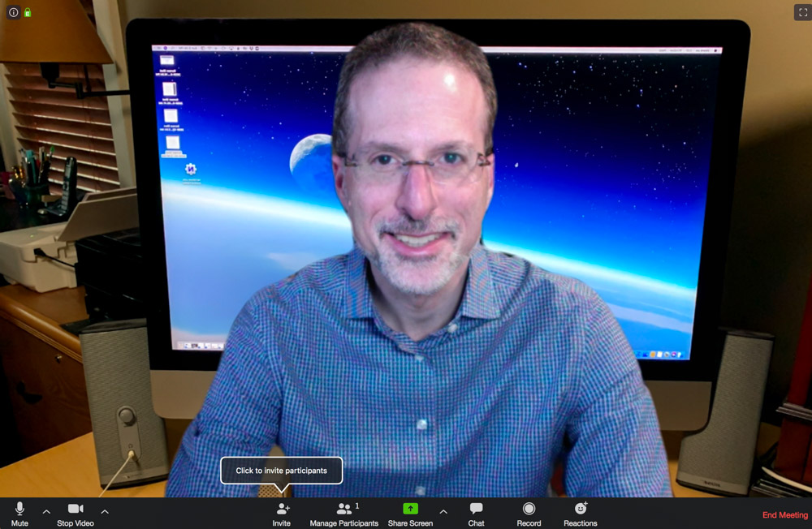Open the Chat panel
This screenshot has width=812, height=529.
pyautogui.click(x=475, y=511)
